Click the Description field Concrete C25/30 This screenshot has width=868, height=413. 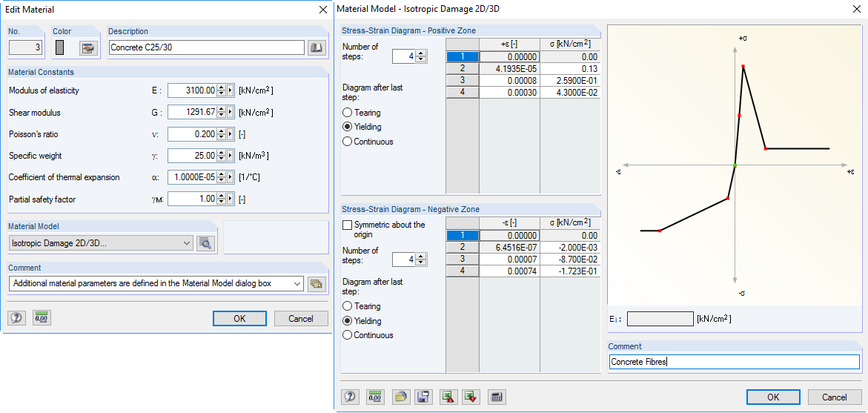coord(207,48)
